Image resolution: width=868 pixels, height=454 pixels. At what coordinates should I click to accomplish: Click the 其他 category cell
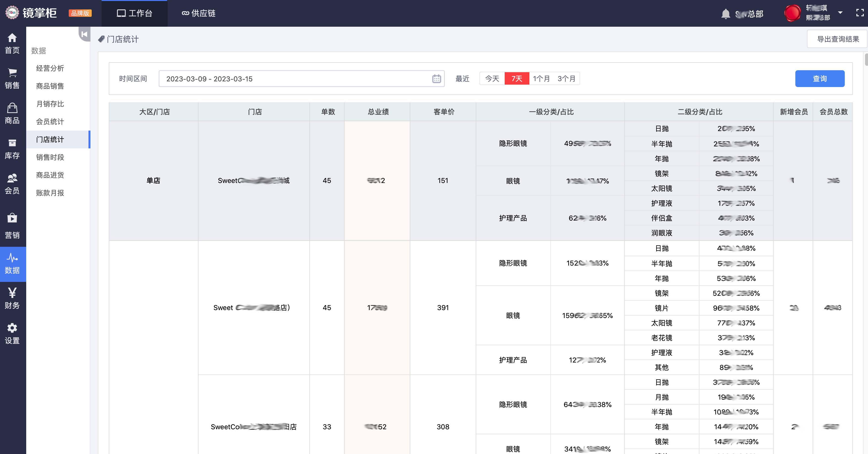(662, 367)
